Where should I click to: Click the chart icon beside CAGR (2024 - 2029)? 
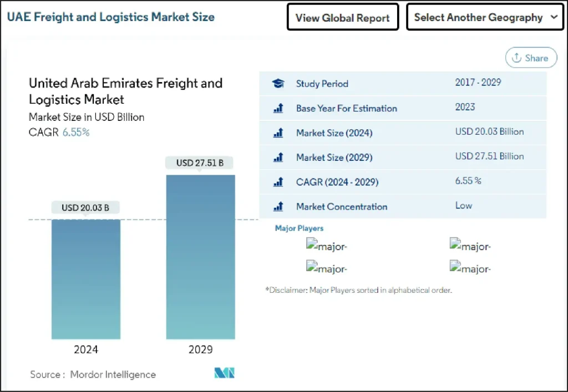tap(278, 182)
